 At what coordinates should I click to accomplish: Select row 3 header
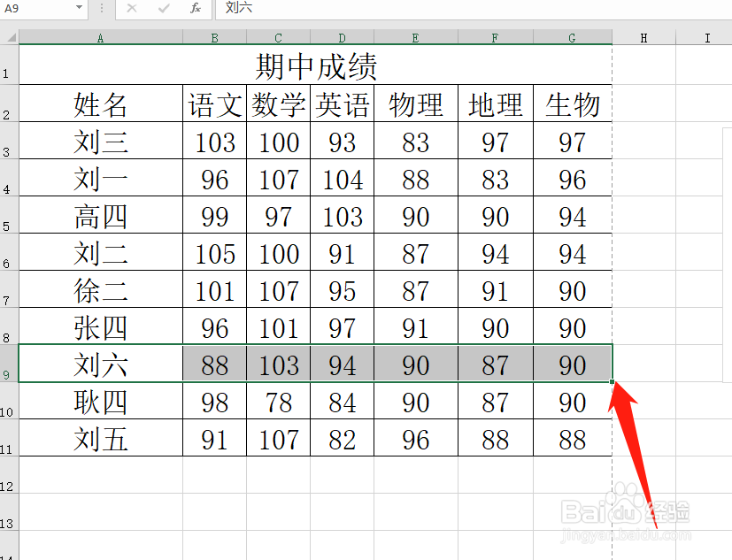[9, 141]
